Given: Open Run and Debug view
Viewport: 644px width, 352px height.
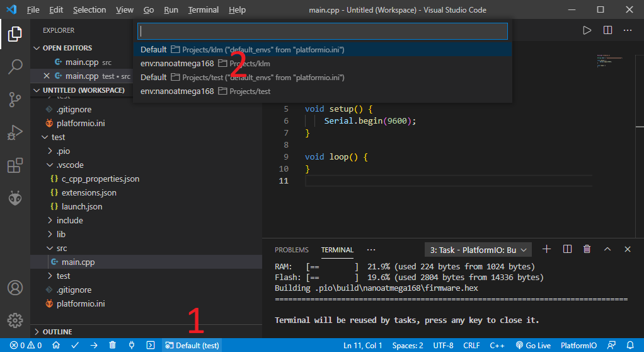Looking at the screenshot, I should point(14,132).
